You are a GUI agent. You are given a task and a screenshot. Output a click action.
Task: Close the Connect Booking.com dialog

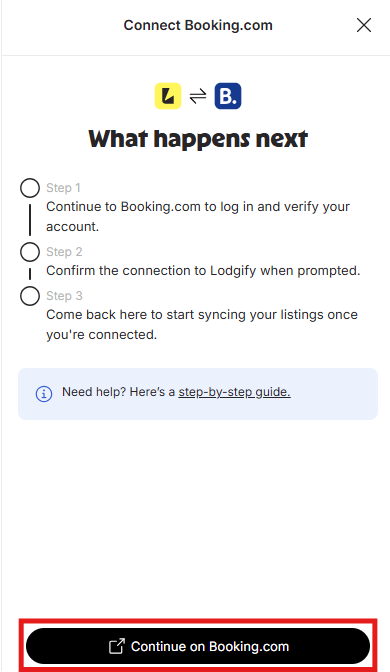(364, 25)
